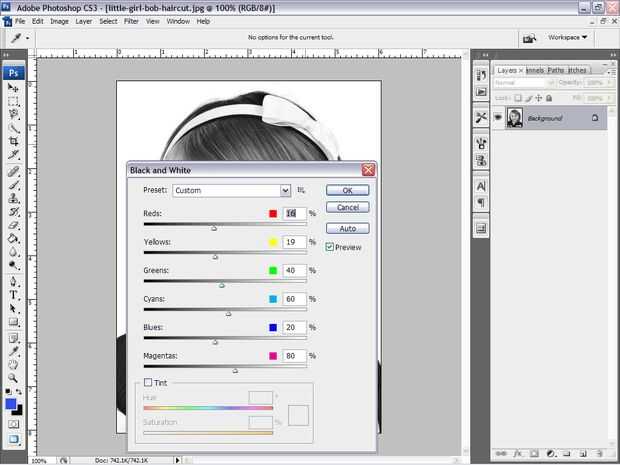This screenshot has width=620, height=465.
Task: Select the Type tool
Action: point(14,296)
